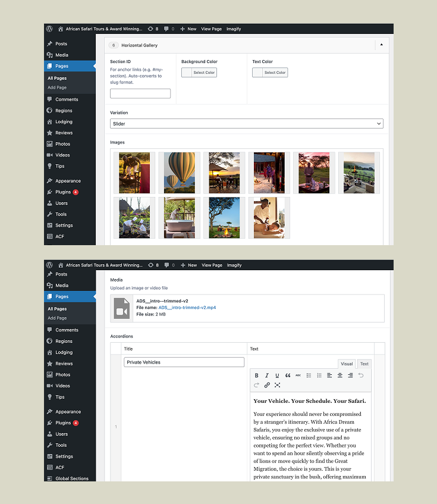Click the video file icon in the Media field
The height and width of the screenshot is (504, 437).
click(122, 309)
